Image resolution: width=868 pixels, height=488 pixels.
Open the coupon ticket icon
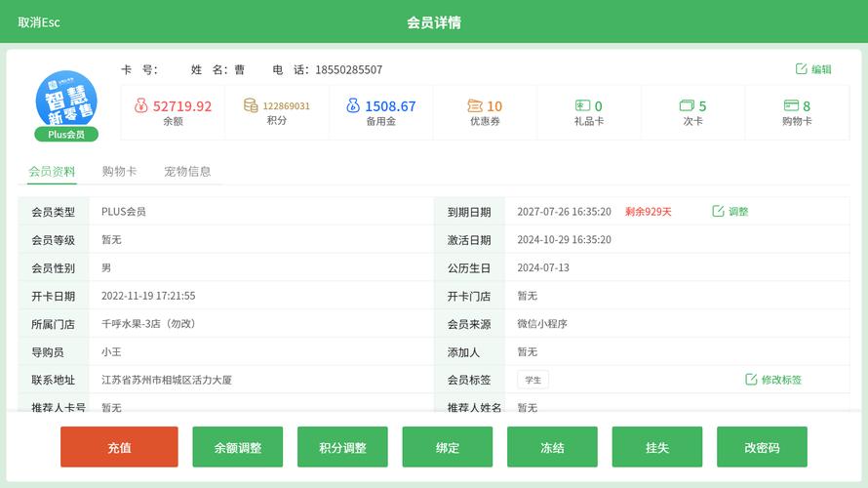(475, 106)
